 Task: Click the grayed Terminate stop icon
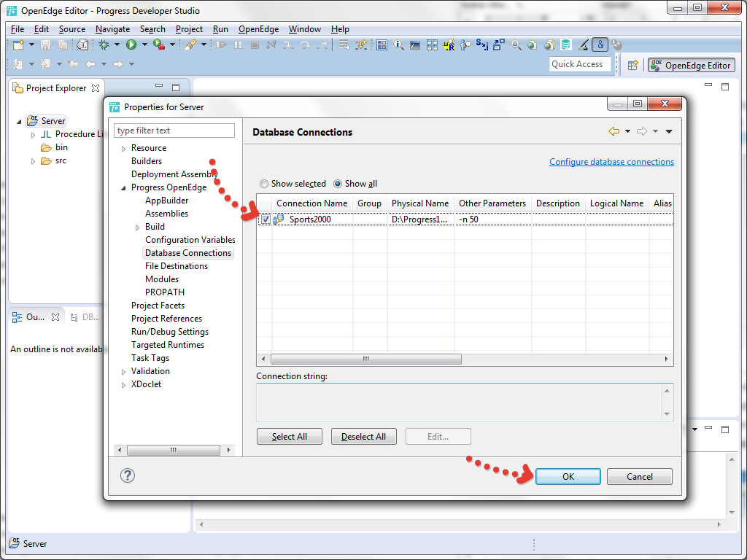[x=255, y=44]
